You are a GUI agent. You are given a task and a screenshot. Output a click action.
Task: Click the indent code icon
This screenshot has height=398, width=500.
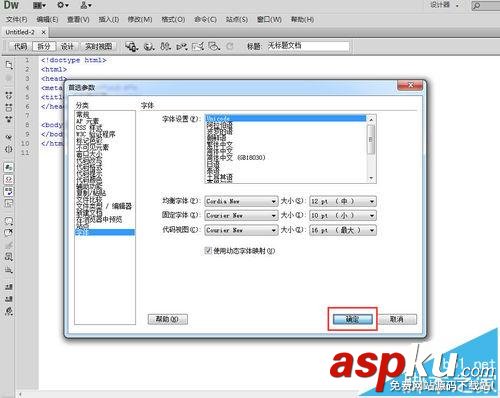(x=9, y=286)
